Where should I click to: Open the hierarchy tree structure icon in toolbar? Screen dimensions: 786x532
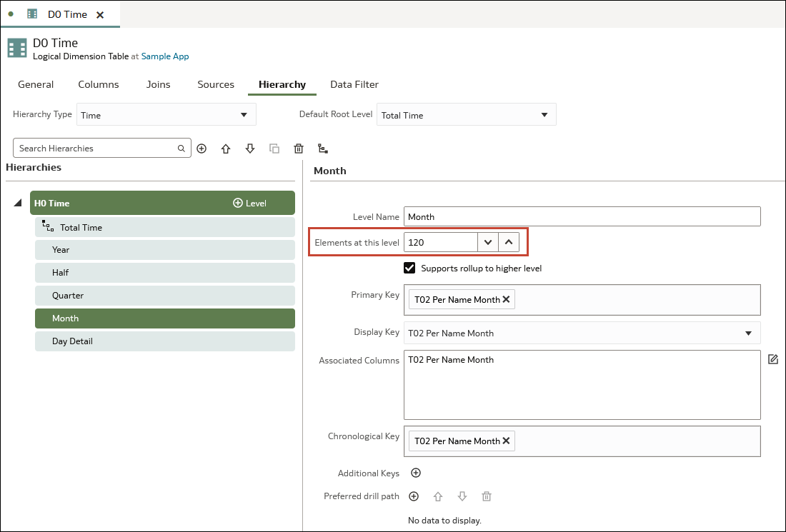[323, 149]
